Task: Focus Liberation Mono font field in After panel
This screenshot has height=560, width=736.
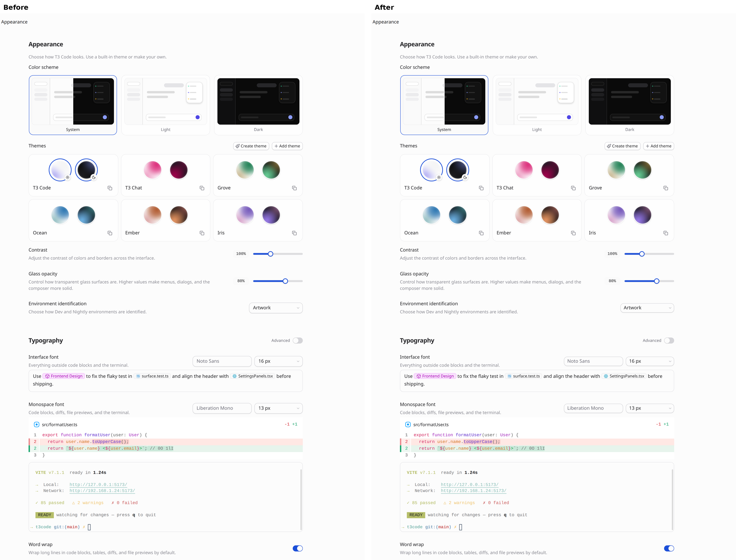Action: click(x=594, y=408)
